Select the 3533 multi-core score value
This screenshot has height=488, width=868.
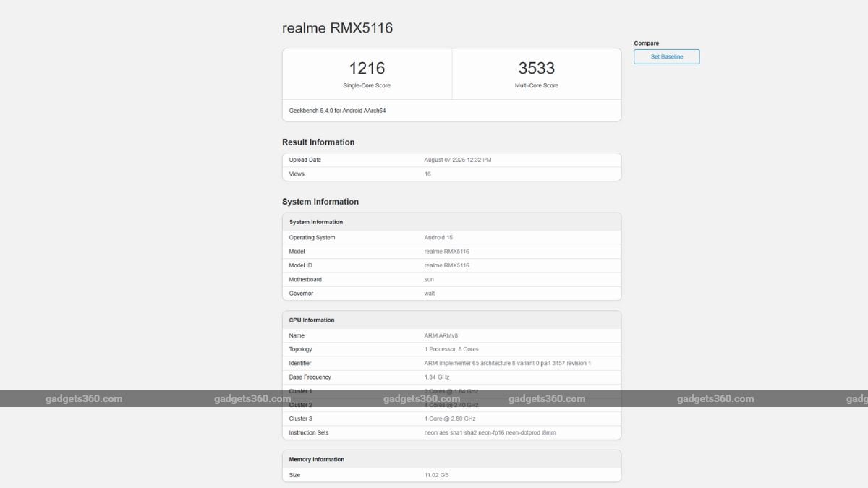click(536, 68)
